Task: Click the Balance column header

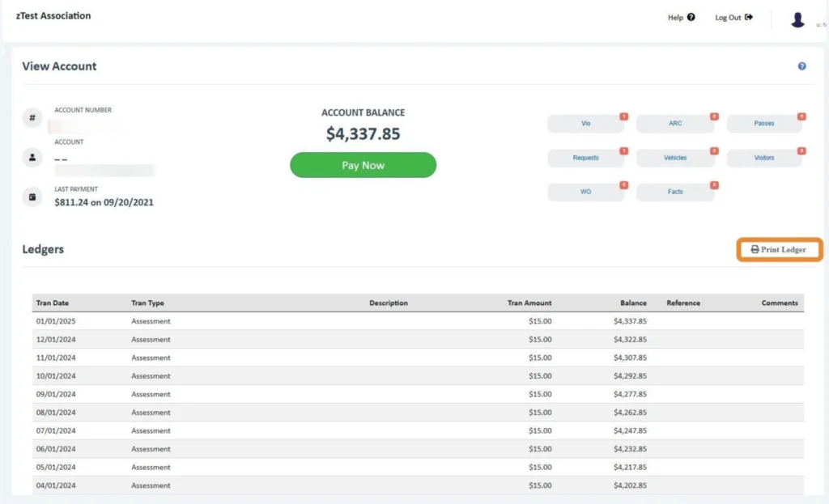Action: (633, 303)
